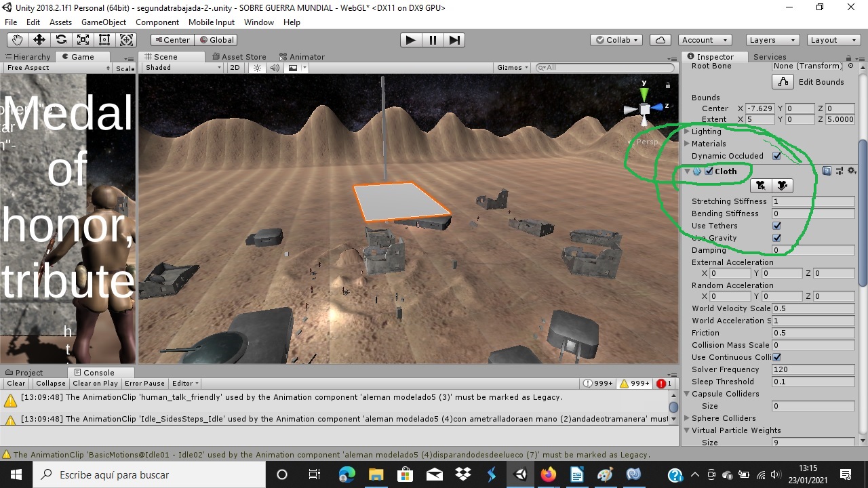
Task: Click the scene gizmo lock icon
Action: tap(668, 85)
